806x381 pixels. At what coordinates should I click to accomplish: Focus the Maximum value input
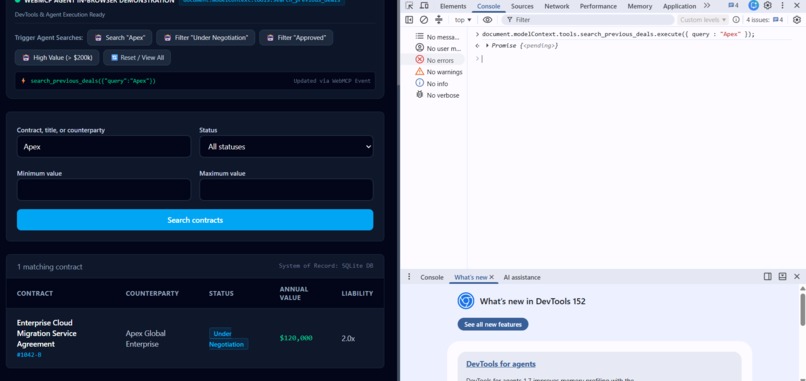click(286, 190)
